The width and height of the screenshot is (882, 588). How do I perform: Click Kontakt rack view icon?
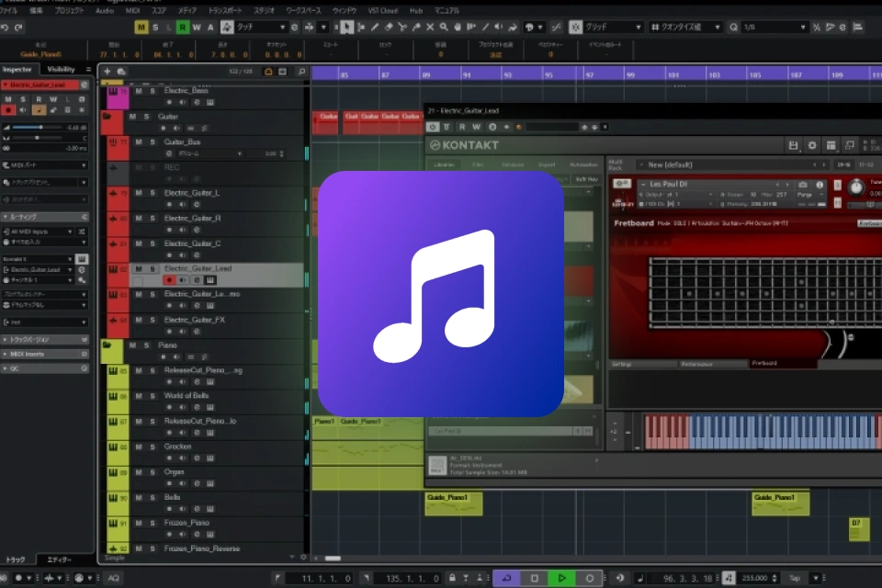(x=831, y=145)
